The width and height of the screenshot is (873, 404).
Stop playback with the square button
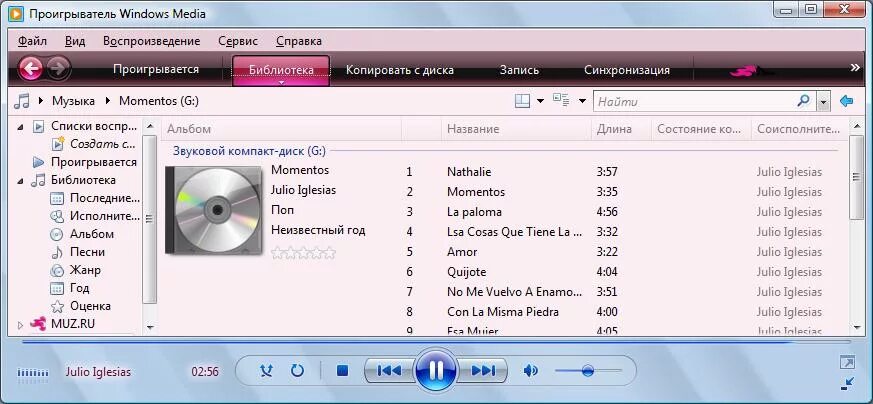[x=342, y=371]
